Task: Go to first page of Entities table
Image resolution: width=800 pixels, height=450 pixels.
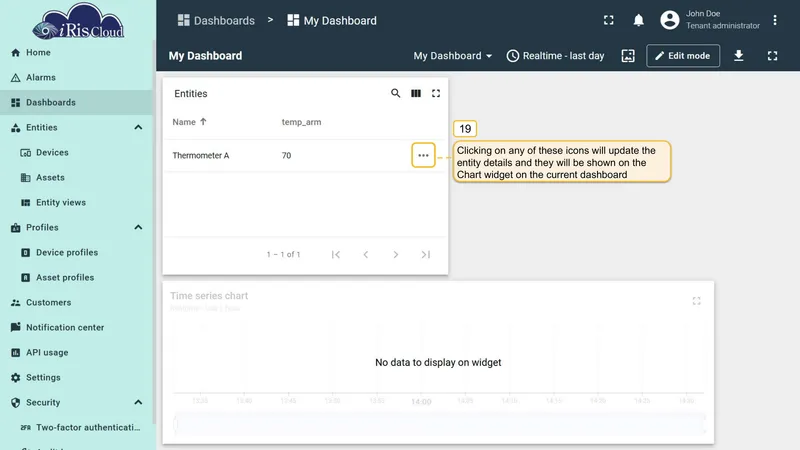Action: pyautogui.click(x=336, y=255)
